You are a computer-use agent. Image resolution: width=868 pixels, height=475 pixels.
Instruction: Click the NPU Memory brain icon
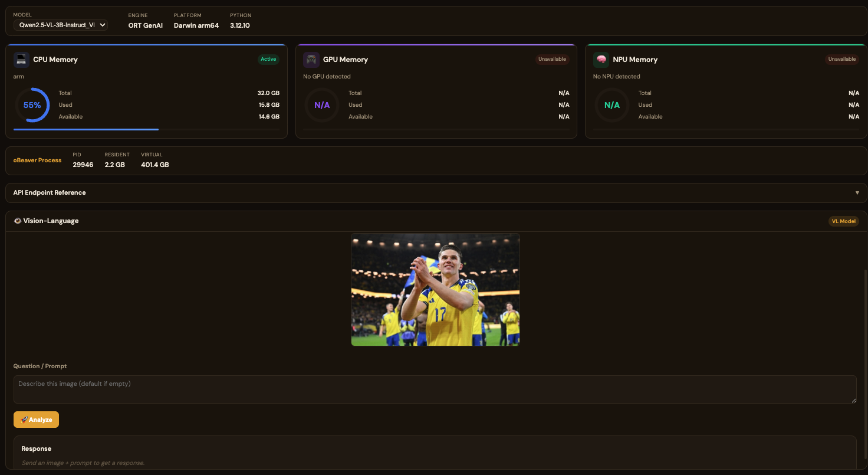[x=601, y=59]
